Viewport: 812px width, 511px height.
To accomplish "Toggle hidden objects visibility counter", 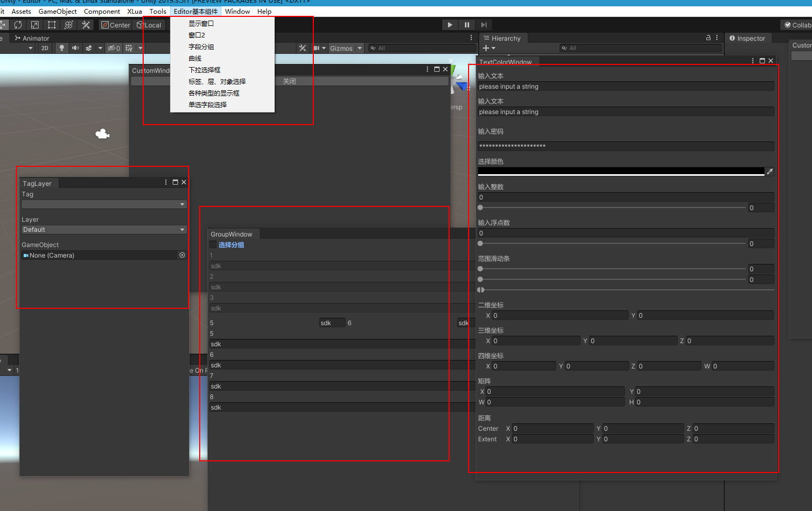I will (x=114, y=48).
